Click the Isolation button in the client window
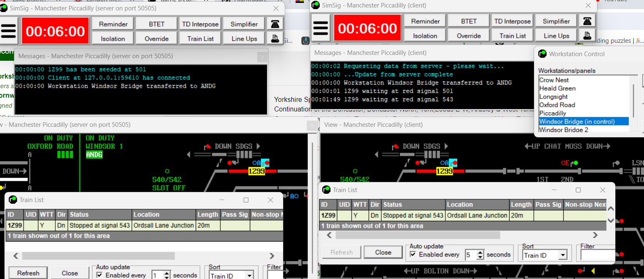 pyautogui.click(x=425, y=36)
